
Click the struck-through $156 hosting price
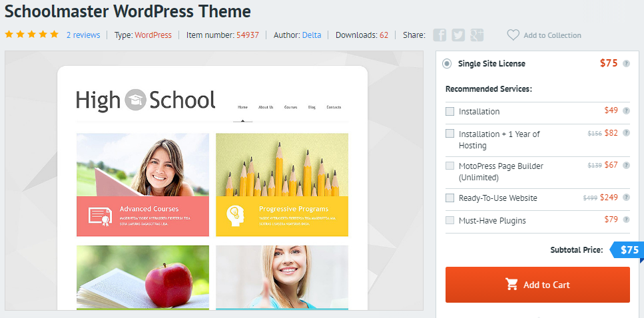pos(595,133)
